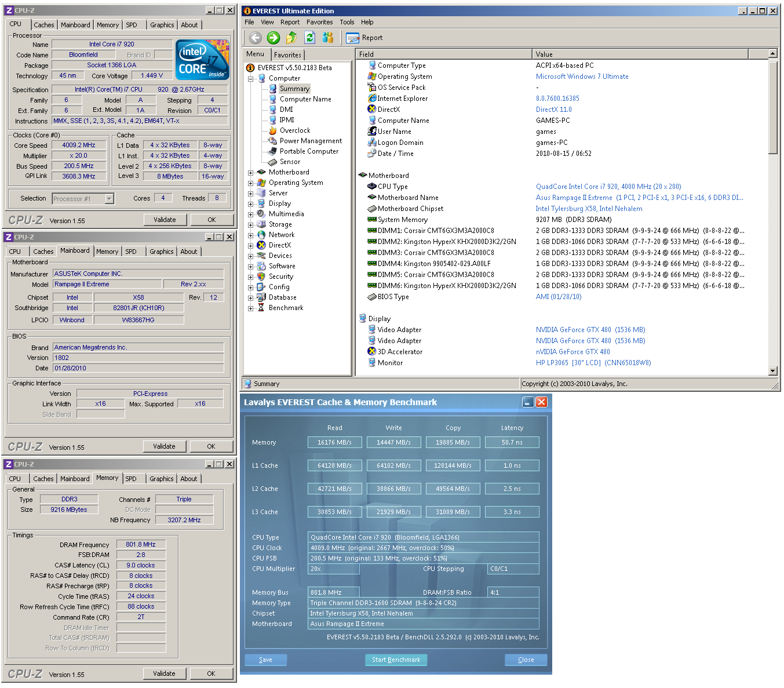Screen dimensions: 784x688
Task: Expand the Benchmark tree node
Action: (x=251, y=308)
